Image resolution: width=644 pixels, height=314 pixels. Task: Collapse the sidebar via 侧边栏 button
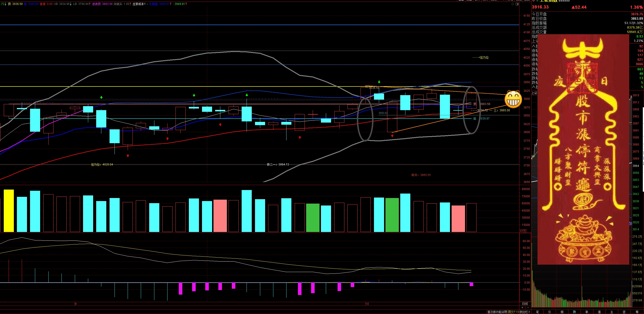tap(525, 312)
